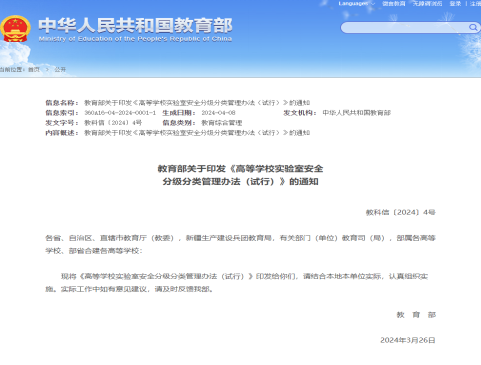481x365 pixels.
Task: Click the 信息类别 value 教育综合管理
Action: pos(222,123)
